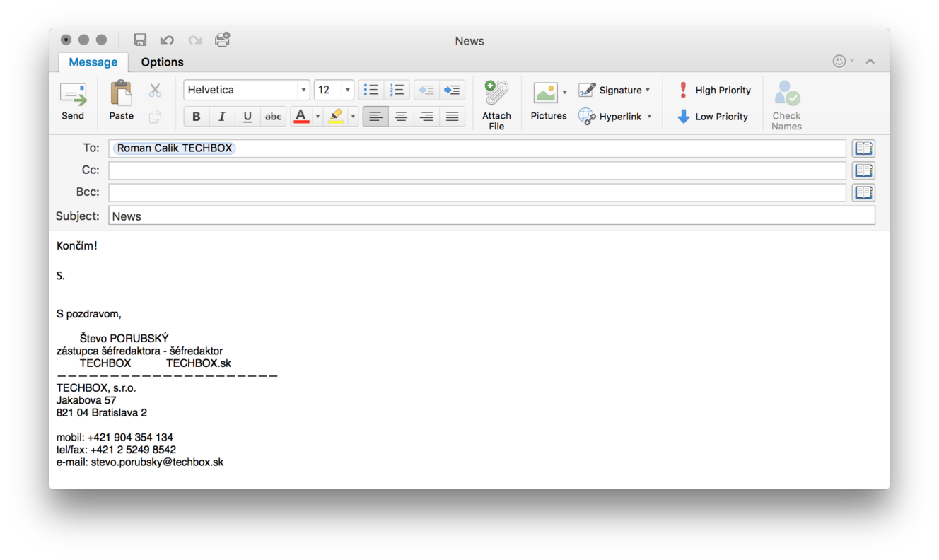Mark message as Low Priority
Image resolution: width=939 pixels, height=560 pixels.
click(713, 117)
